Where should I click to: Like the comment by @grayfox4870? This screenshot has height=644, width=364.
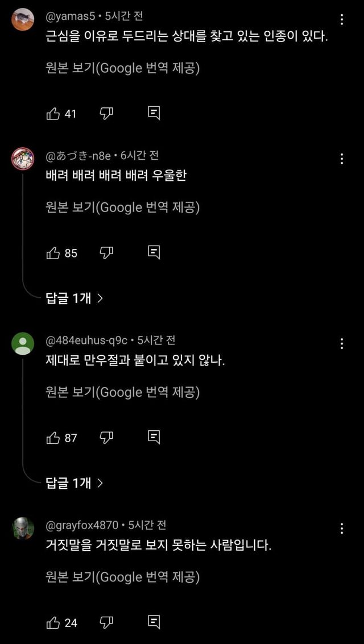(53, 622)
